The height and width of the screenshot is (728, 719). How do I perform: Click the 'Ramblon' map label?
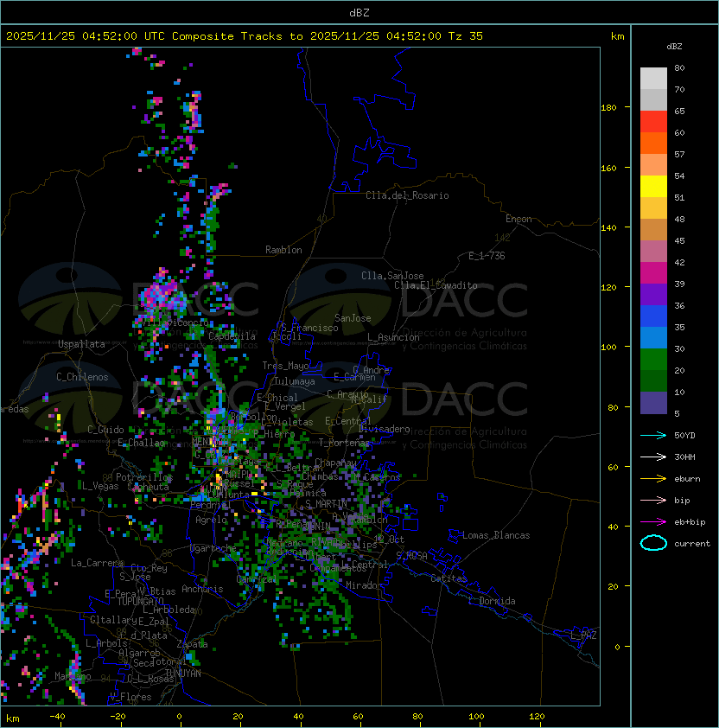coord(283,250)
